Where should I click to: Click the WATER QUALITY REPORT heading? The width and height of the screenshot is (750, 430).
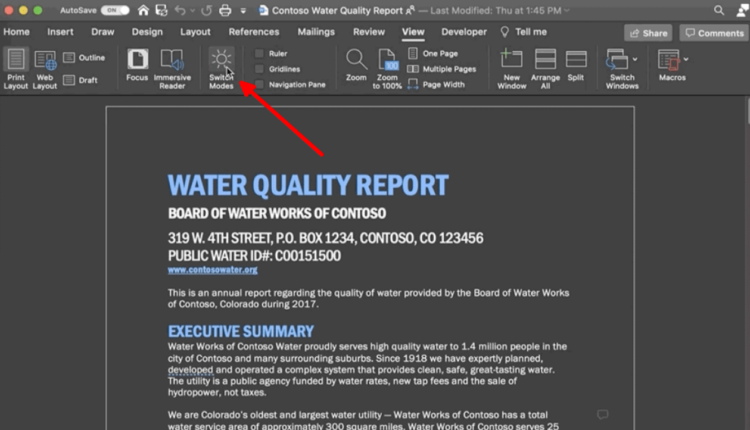(308, 185)
